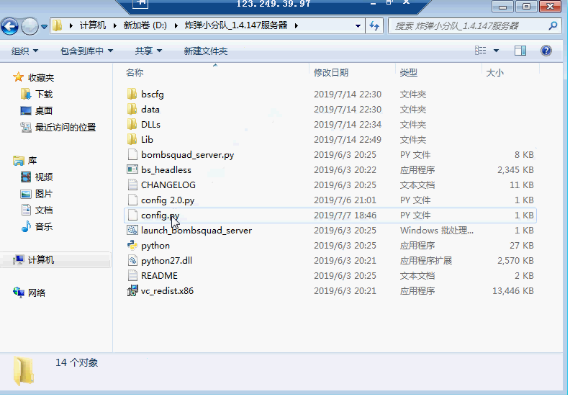Open the 视频 library
568x395 pixels.
[44, 177]
